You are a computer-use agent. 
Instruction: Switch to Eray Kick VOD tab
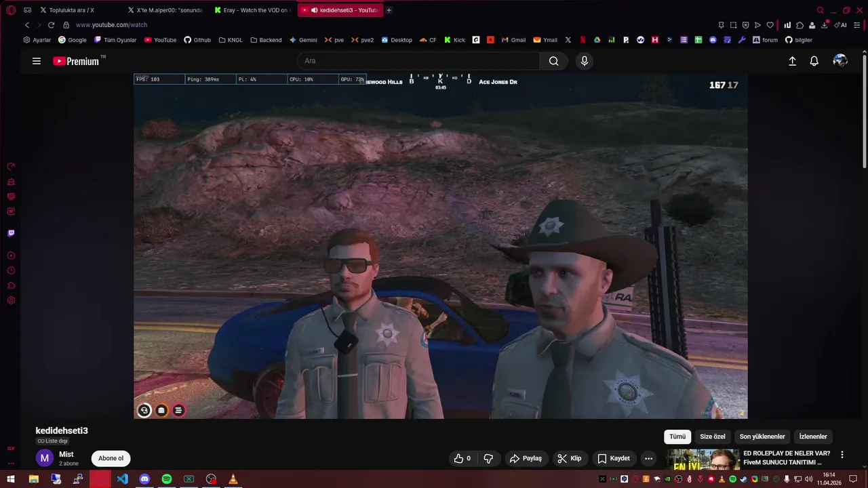click(252, 10)
